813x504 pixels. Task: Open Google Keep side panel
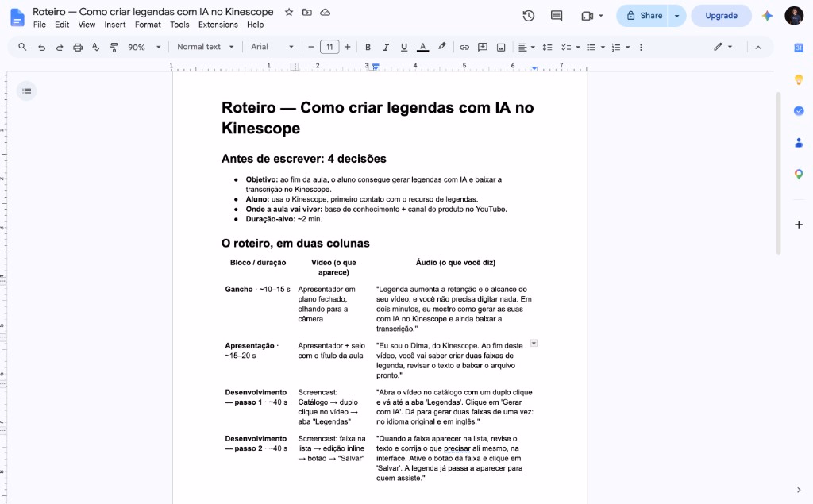(799, 79)
